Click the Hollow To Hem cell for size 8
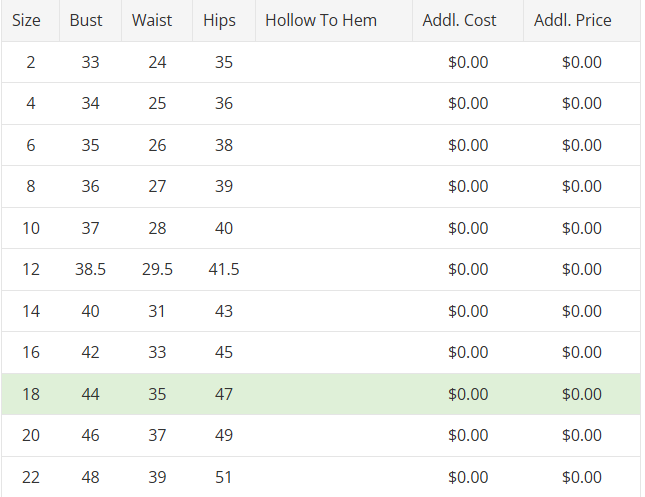The height and width of the screenshot is (497, 645). click(x=333, y=186)
